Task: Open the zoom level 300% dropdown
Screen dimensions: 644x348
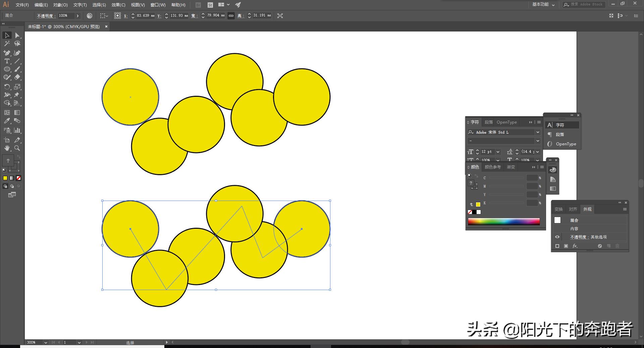Action: click(45, 342)
